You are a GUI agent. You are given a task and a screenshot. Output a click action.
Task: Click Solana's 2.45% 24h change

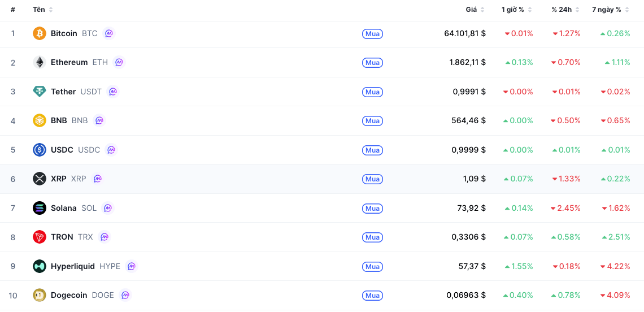(x=565, y=208)
